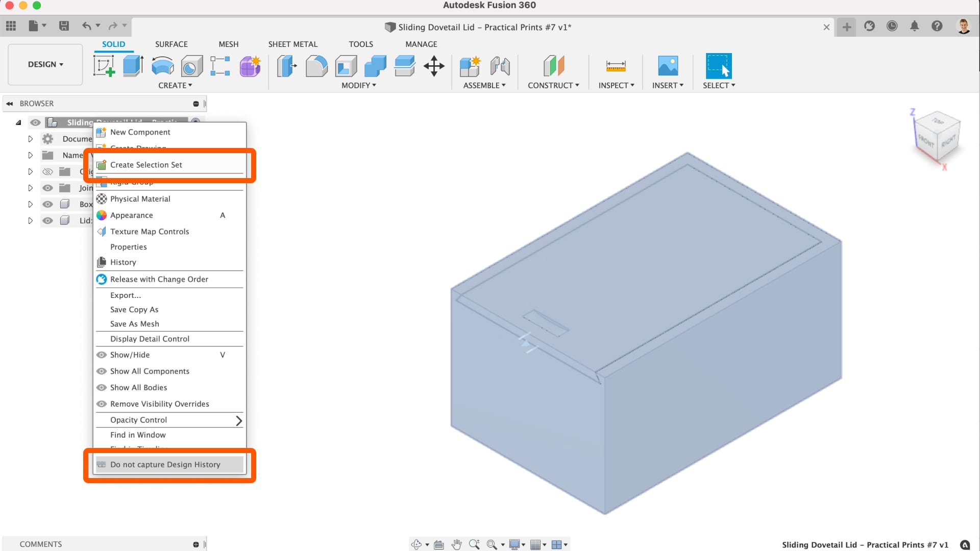Image resolution: width=980 pixels, height=551 pixels.
Task: Choose Save As Mesh entry
Action: coord(169,324)
